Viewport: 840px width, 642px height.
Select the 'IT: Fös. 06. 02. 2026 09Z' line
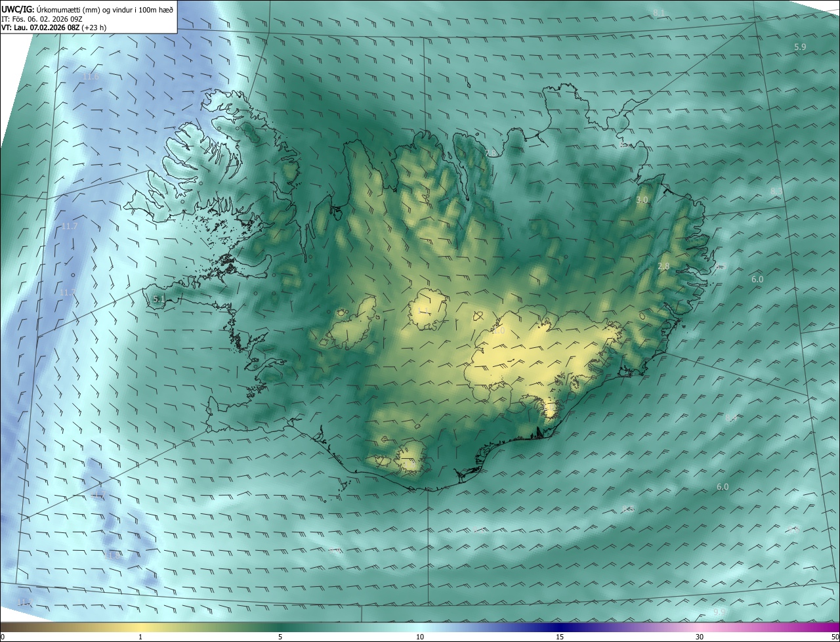(43, 19)
